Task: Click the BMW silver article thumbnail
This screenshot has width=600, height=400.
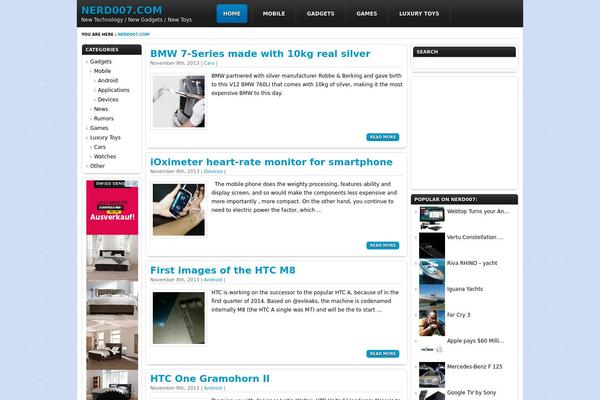Action: [179, 101]
